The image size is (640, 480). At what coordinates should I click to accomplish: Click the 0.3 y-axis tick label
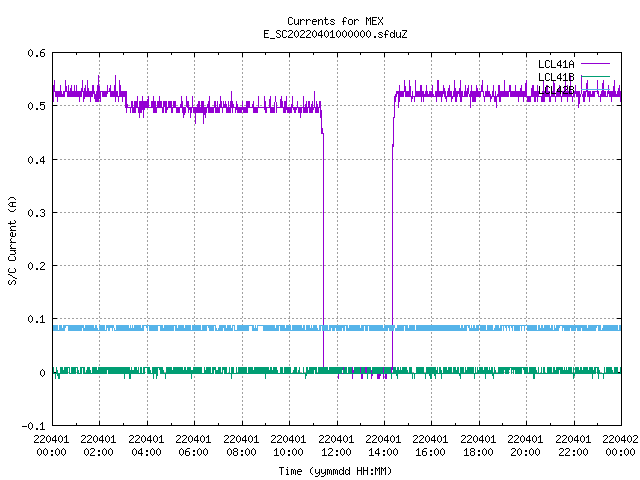(36, 213)
